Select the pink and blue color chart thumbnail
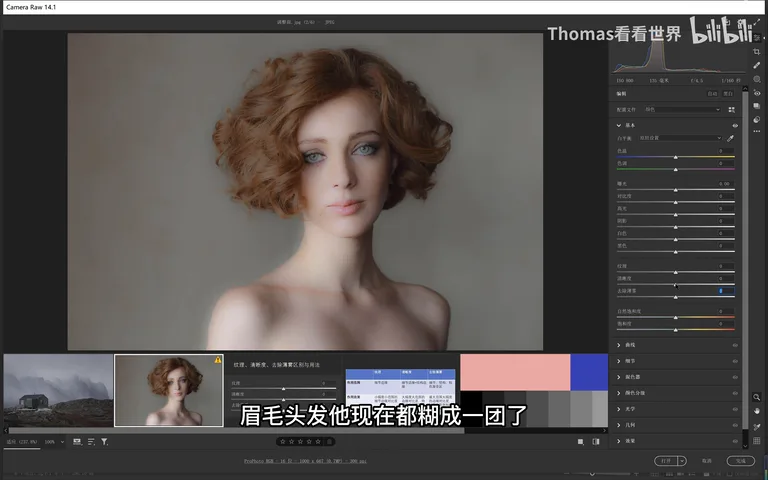This screenshot has width=768, height=480. pyautogui.click(x=534, y=391)
